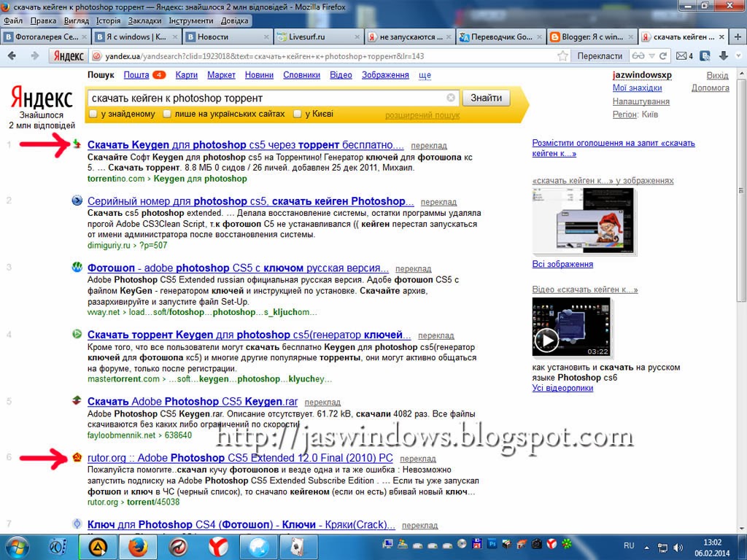This screenshot has height=560, width=747.
Task: Open Firefox from the Windows taskbar
Action: coord(137,547)
